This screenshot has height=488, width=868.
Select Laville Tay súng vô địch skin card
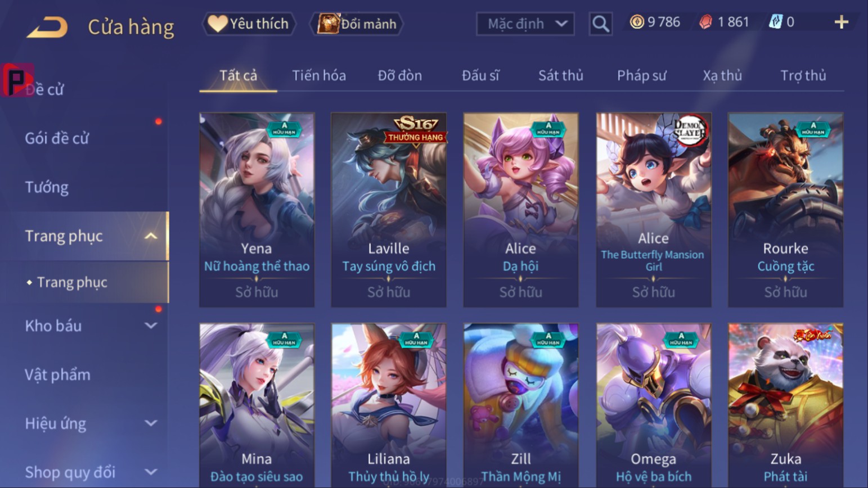(389, 210)
